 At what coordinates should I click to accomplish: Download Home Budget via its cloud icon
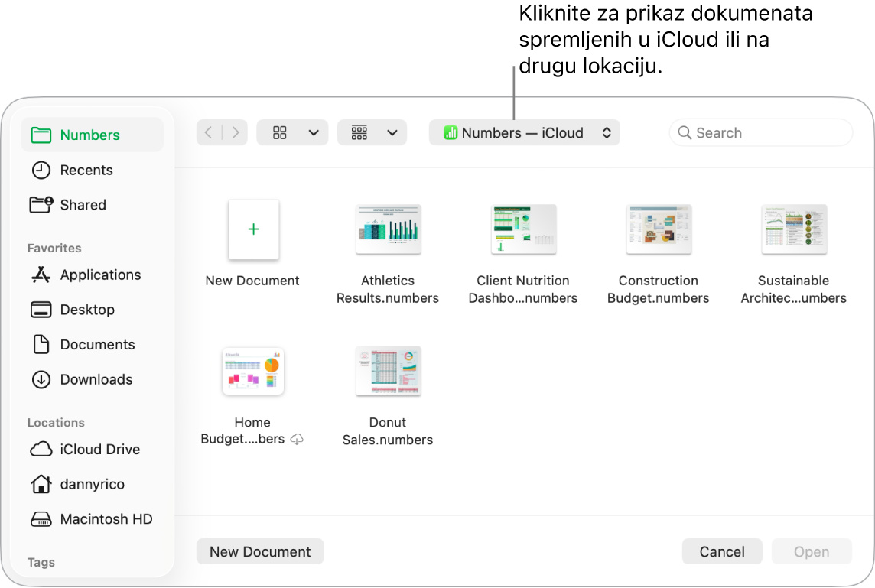coord(297,440)
